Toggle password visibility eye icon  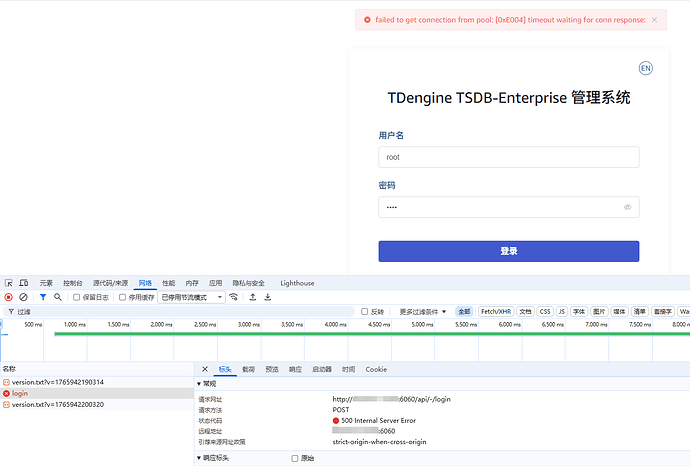(628, 207)
